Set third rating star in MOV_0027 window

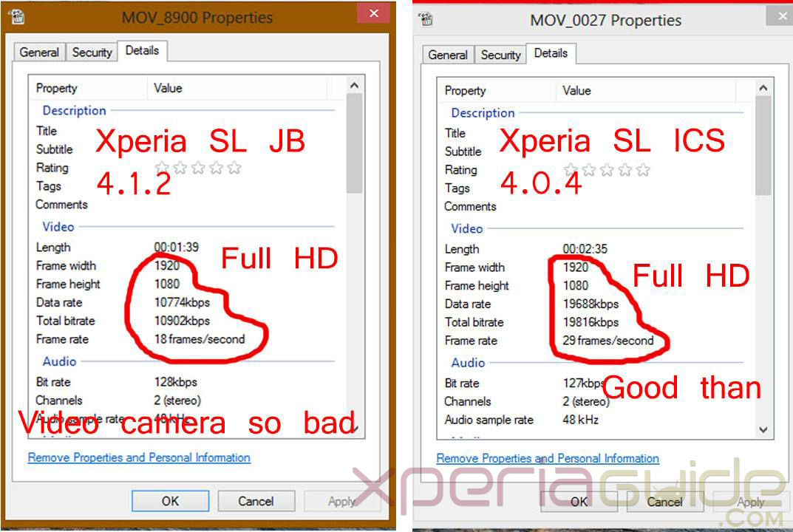(x=606, y=170)
